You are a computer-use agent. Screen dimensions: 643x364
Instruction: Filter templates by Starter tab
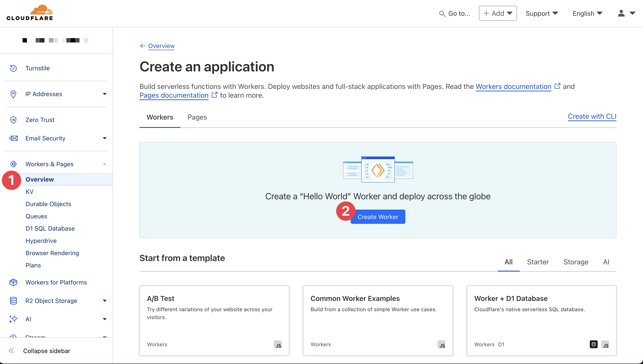coord(538,262)
